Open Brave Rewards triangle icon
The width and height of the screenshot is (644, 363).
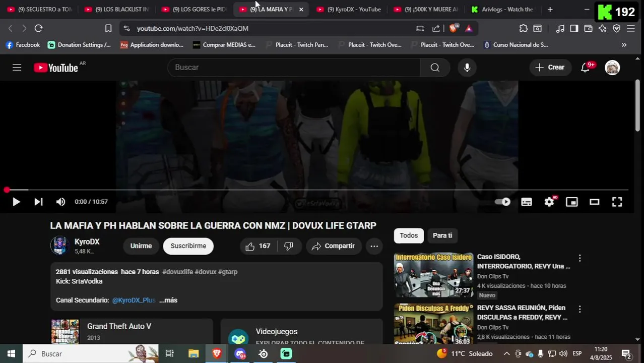[x=469, y=28]
